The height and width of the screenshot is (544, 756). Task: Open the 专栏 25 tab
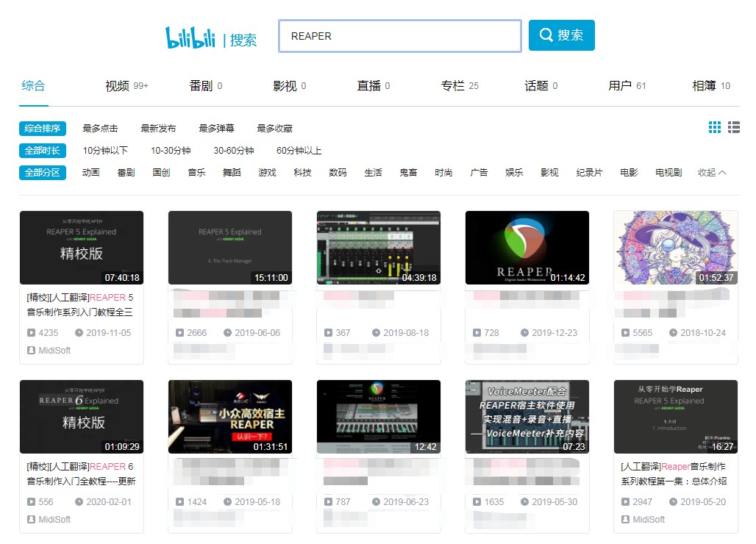[460, 86]
